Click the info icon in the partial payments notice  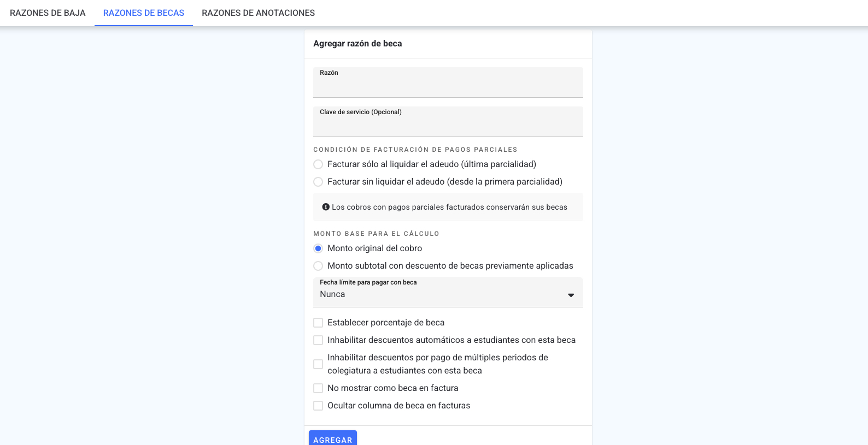point(326,207)
